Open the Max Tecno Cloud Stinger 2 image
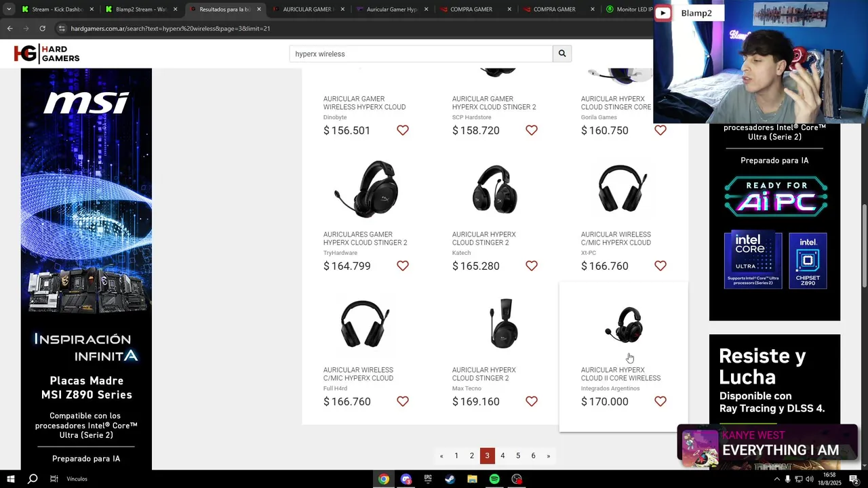Viewport: 868px width, 488px height. click(x=504, y=323)
